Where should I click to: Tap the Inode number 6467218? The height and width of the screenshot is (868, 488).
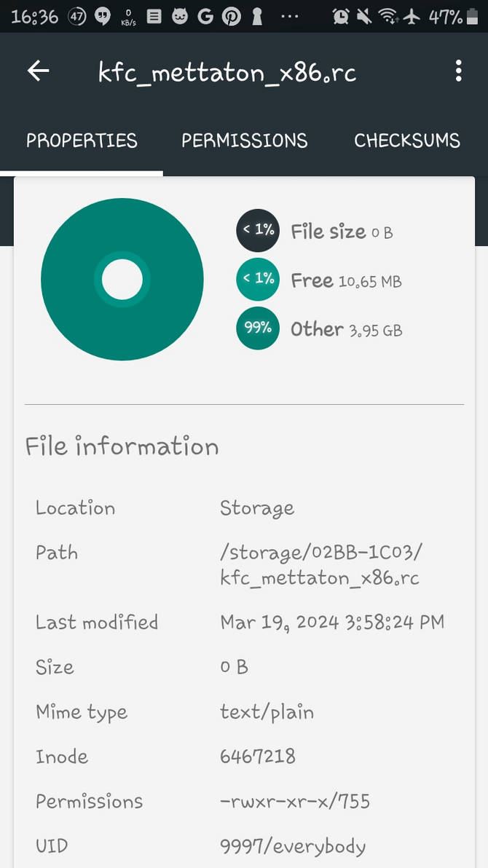tap(258, 756)
